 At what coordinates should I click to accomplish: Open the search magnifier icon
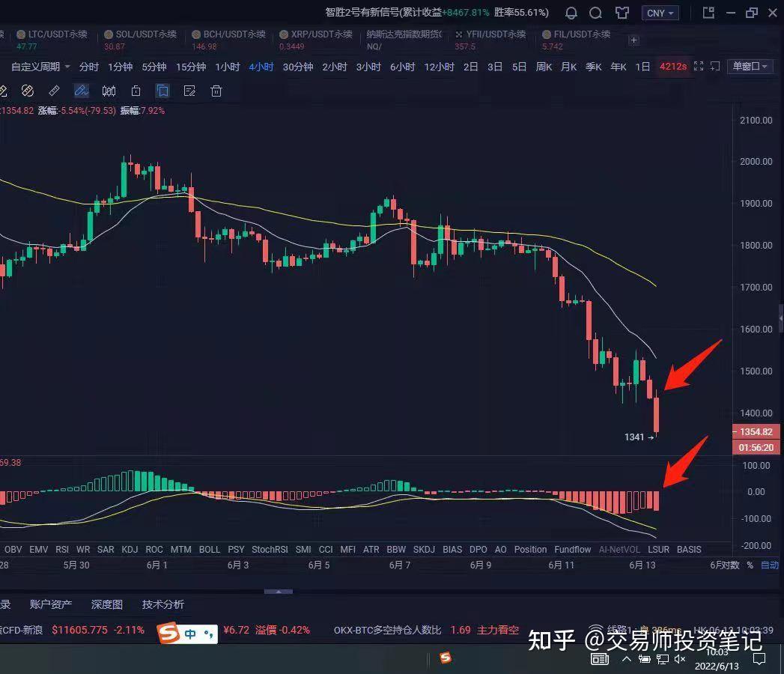click(595, 13)
